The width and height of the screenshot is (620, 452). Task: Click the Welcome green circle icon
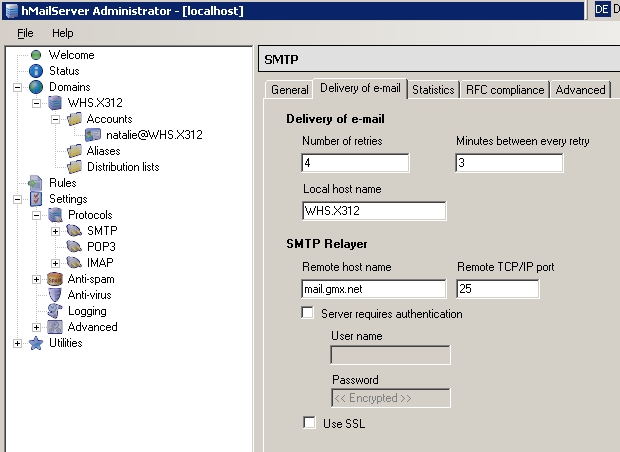[36, 55]
